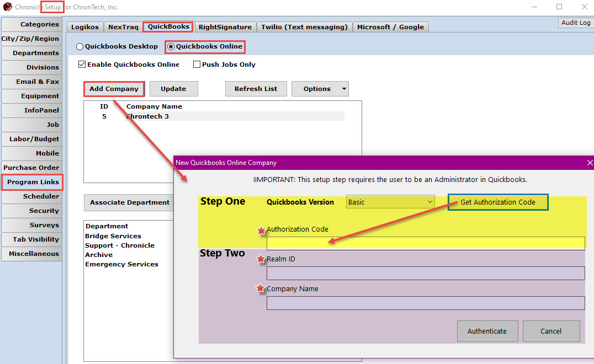This screenshot has width=594, height=364.
Task: Open Miscellaneous setup section
Action: (x=32, y=254)
